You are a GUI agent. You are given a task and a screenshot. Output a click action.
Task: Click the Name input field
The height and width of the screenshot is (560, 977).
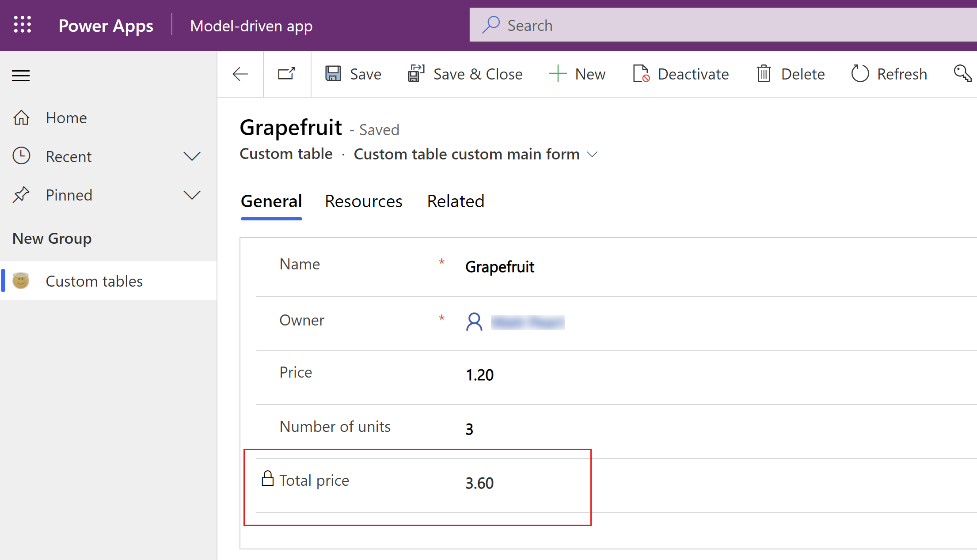498,266
